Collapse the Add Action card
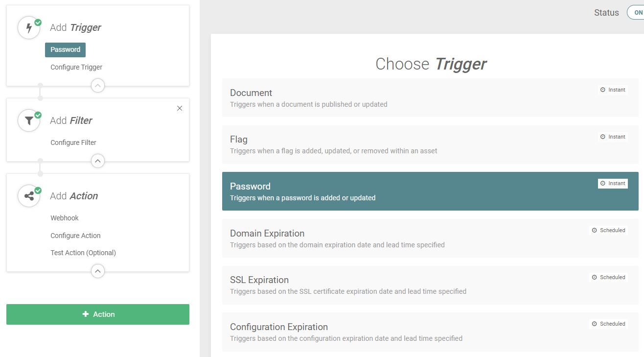Screen dimensions: 644x357 tap(98, 271)
